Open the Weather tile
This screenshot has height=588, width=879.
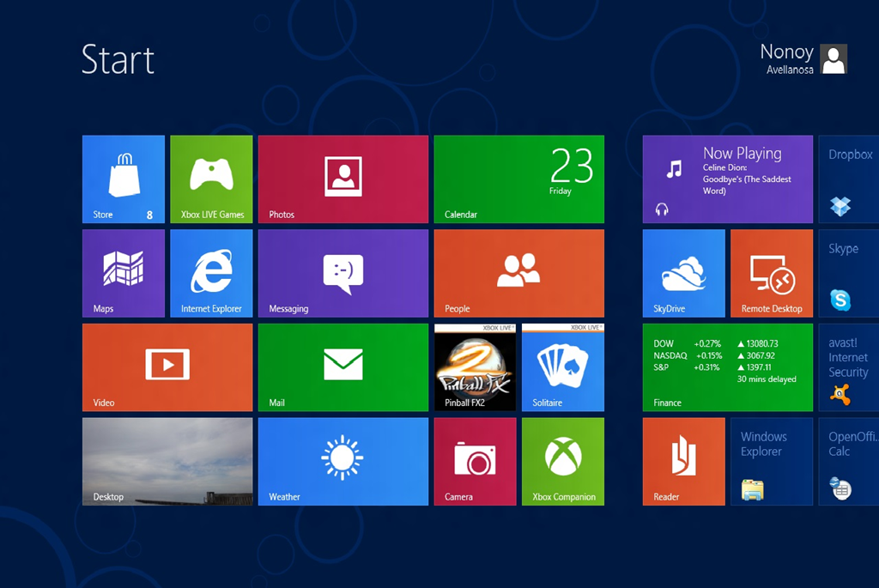point(343,461)
